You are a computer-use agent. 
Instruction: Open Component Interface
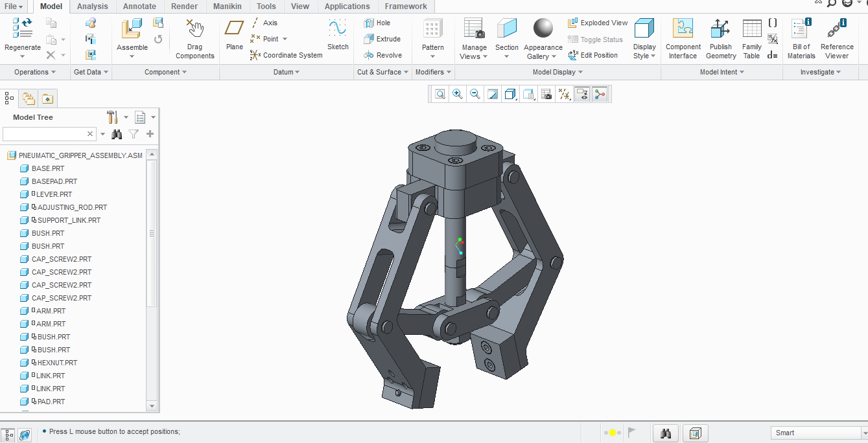[x=683, y=38]
